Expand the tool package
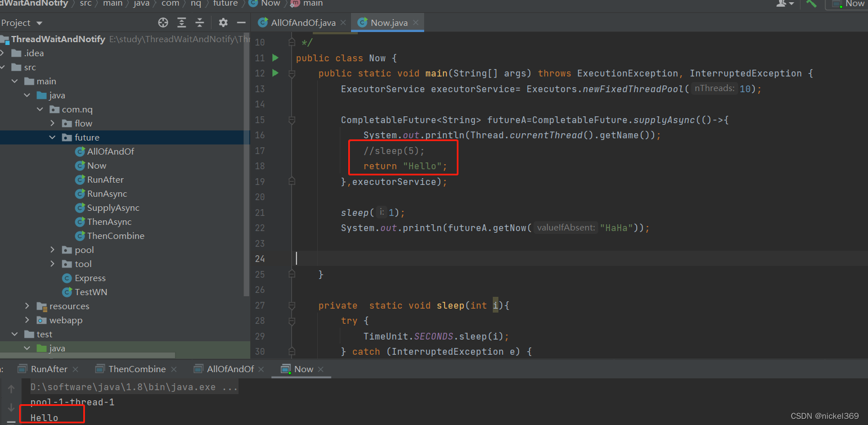 (x=52, y=264)
